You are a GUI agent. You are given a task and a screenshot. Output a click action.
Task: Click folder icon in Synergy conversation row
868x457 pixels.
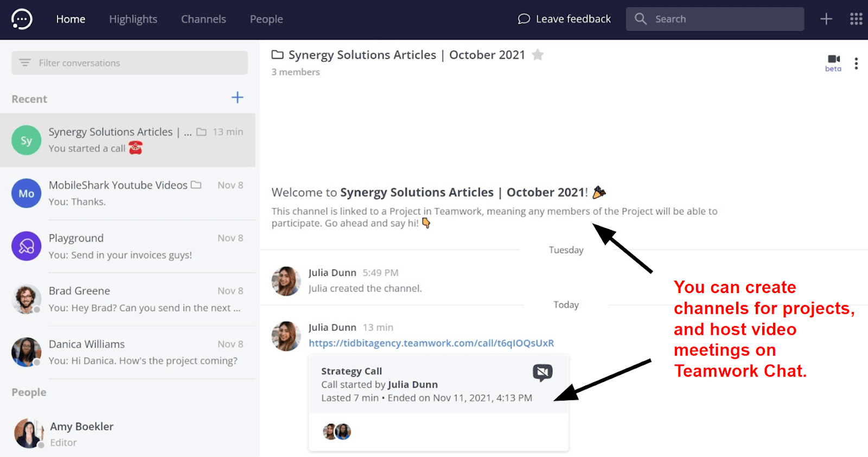click(x=201, y=132)
